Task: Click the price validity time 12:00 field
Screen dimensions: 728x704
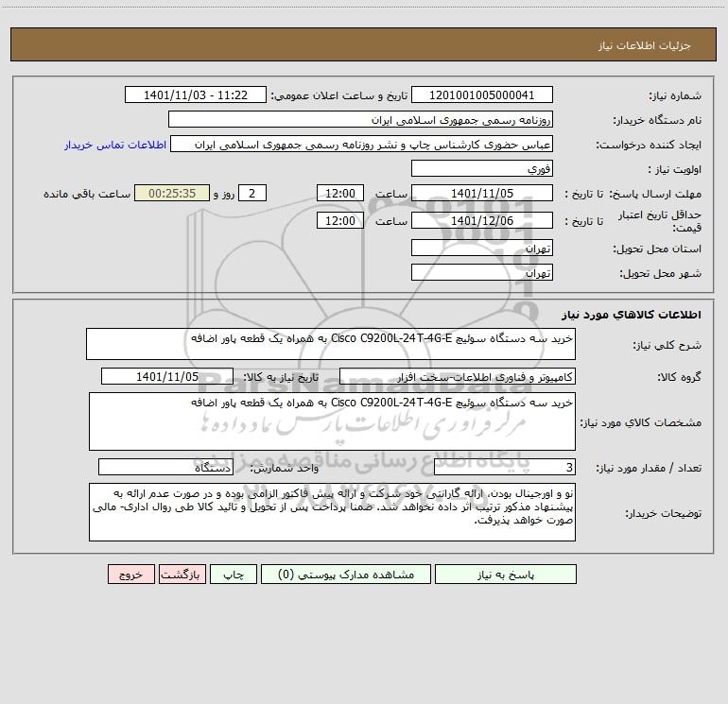Action: coord(340,220)
